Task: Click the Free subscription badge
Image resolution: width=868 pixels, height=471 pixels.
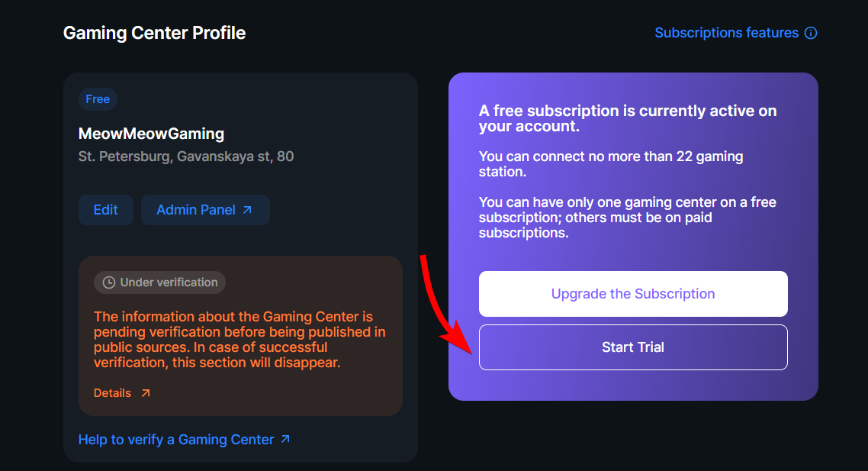Action: tap(98, 99)
